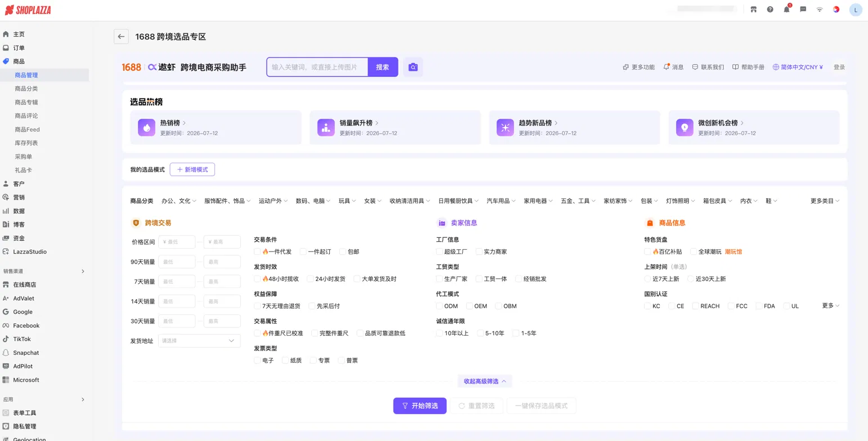Open image search via camera icon

coord(413,67)
